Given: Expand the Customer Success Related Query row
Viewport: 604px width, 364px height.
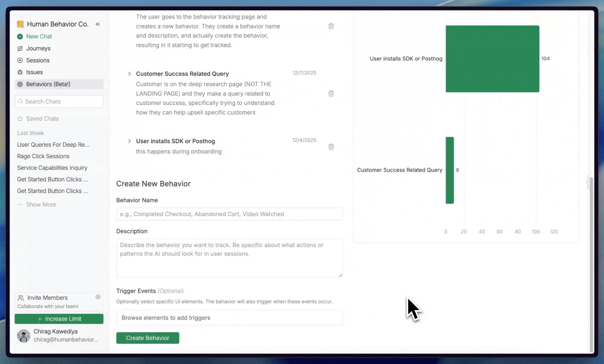Looking at the screenshot, I should tap(129, 74).
